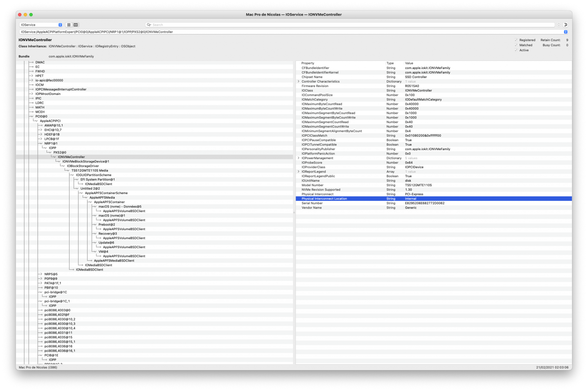Expand the IOPMrootDomain node
The height and width of the screenshot is (391, 588).
32,94
